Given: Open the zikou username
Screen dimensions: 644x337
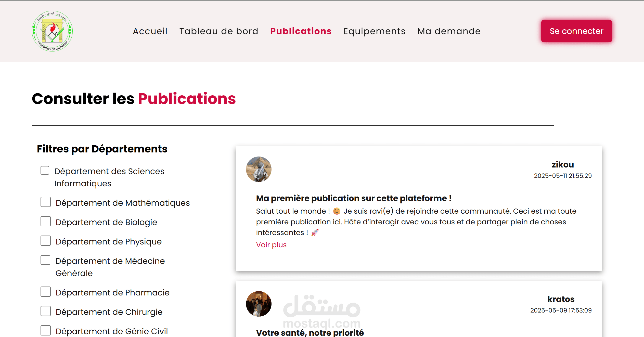Looking at the screenshot, I should [x=563, y=165].
